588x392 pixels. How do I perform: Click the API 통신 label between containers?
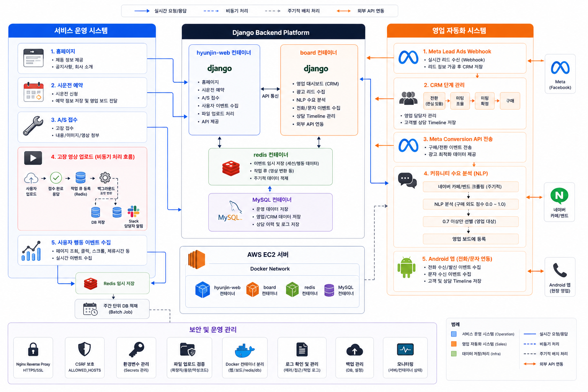270,96
